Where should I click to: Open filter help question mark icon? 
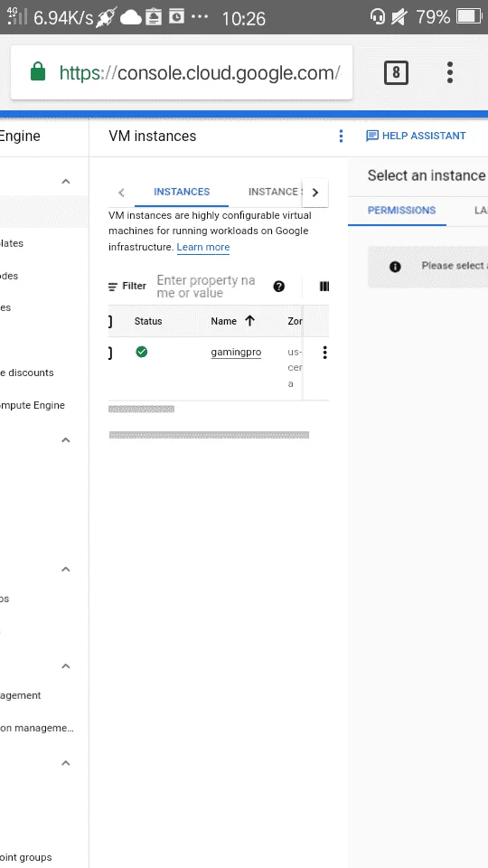pos(279,287)
